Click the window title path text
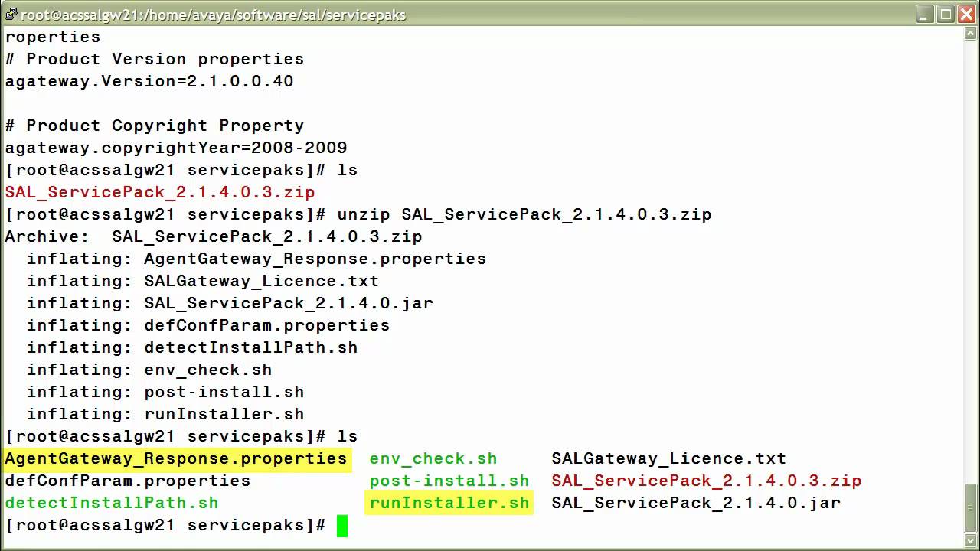The height and width of the screenshot is (551, 980). pyautogui.click(x=214, y=15)
